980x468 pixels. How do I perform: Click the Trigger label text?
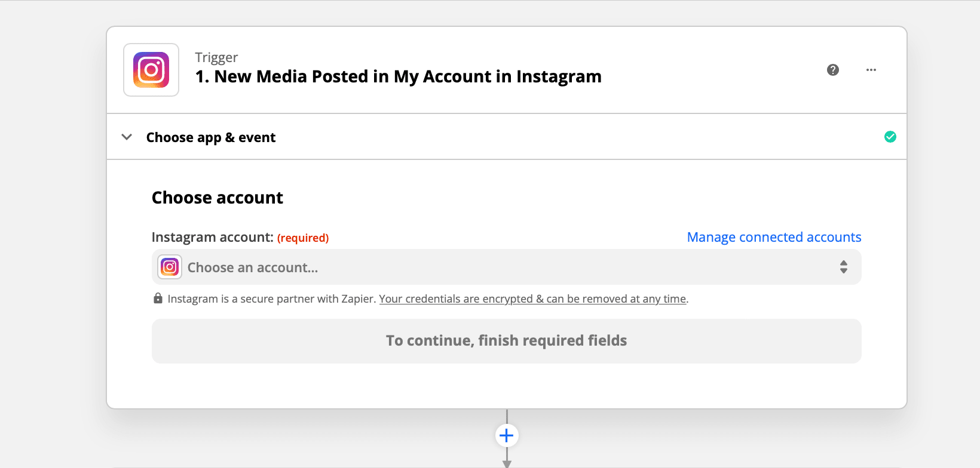point(216,57)
